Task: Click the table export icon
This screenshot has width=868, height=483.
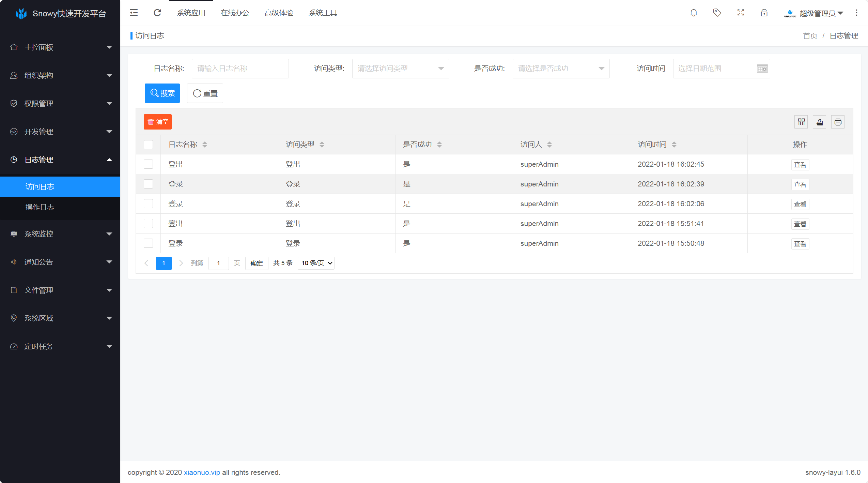Action: 820,122
